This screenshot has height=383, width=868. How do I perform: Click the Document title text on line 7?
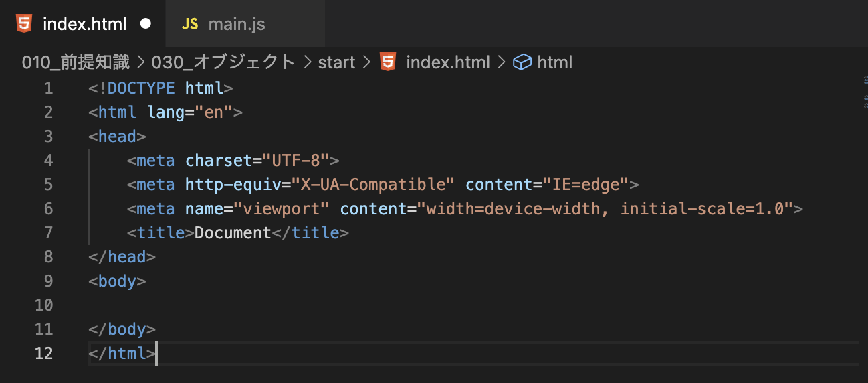[233, 233]
